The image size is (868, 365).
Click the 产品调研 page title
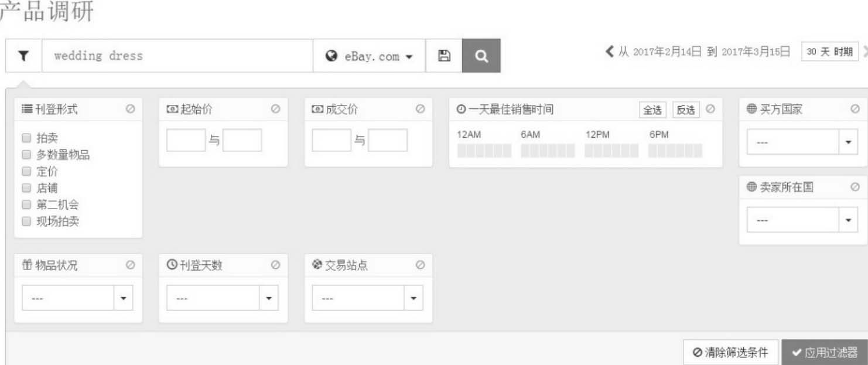point(47,11)
